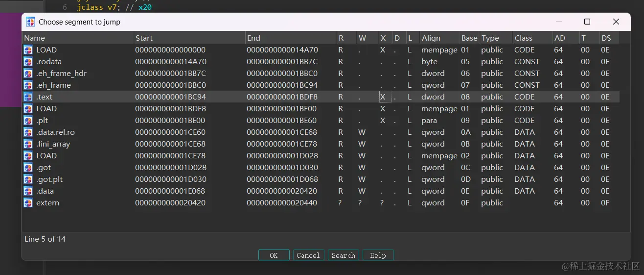Click the mempage align value for base 02
644x275 pixels.
439,156
